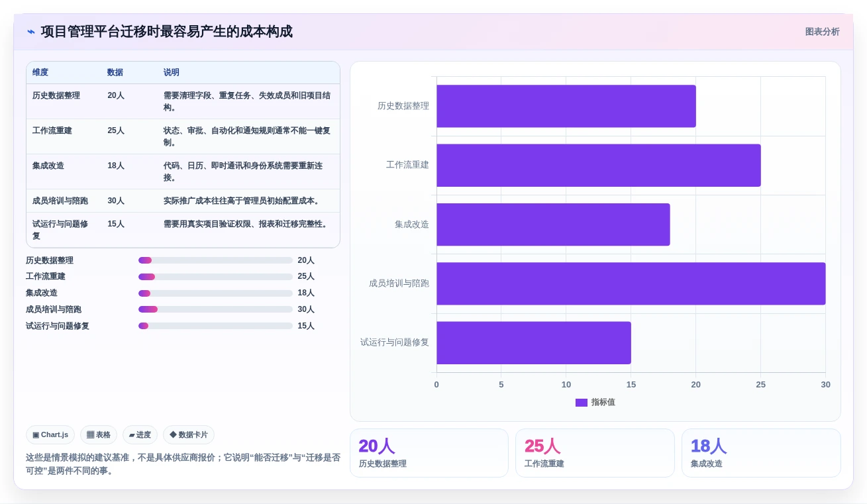Viewport: 867px width, 504px height.
Task: Click the 成员培训与陪跑 progress bar
Action: point(215,309)
